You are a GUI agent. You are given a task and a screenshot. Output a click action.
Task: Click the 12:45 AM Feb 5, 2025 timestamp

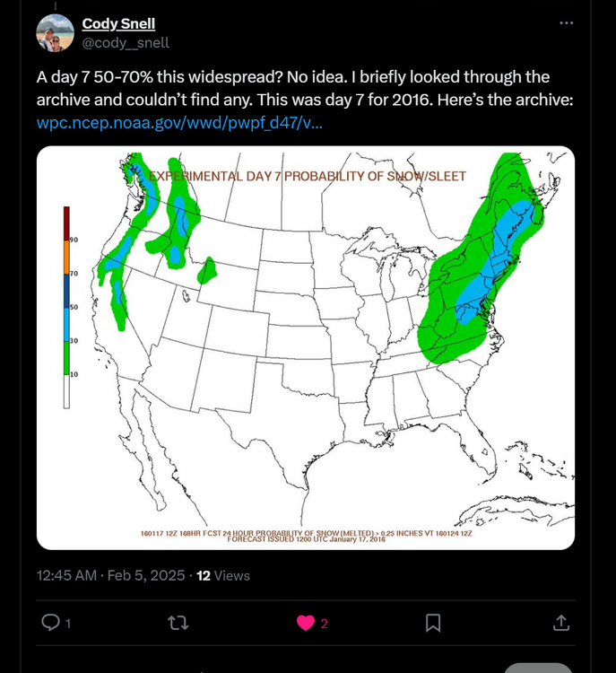pos(110,575)
